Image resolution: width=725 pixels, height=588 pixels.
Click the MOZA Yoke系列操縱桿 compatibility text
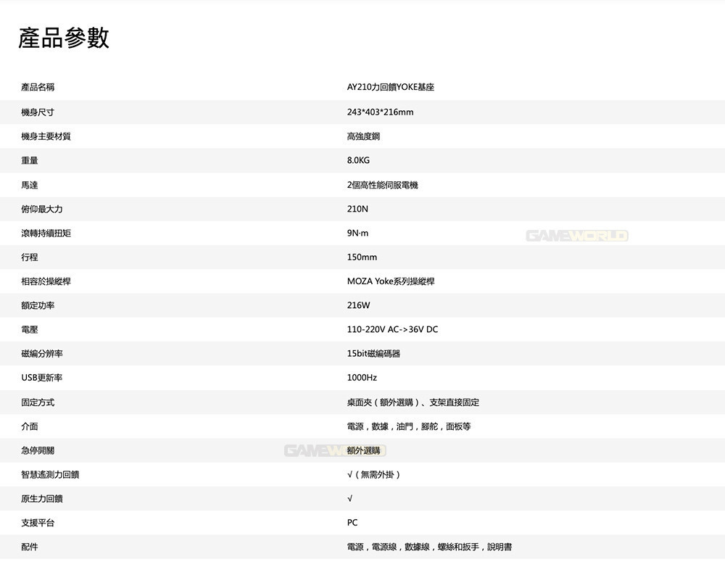(x=391, y=281)
